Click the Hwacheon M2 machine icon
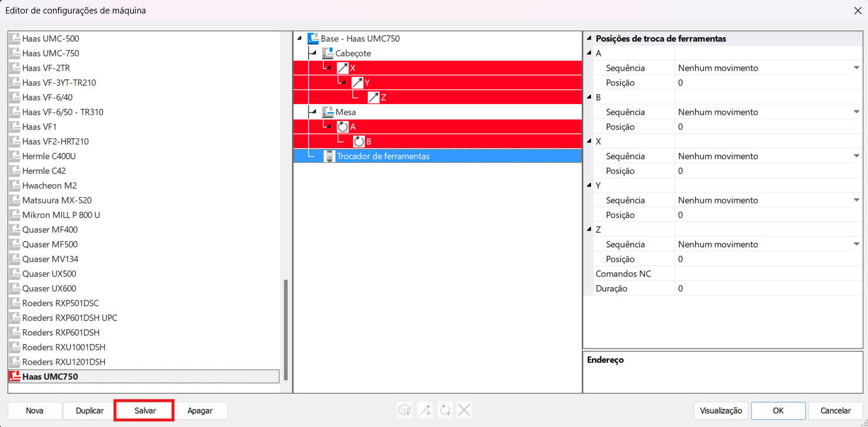 pyautogui.click(x=15, y=185)
